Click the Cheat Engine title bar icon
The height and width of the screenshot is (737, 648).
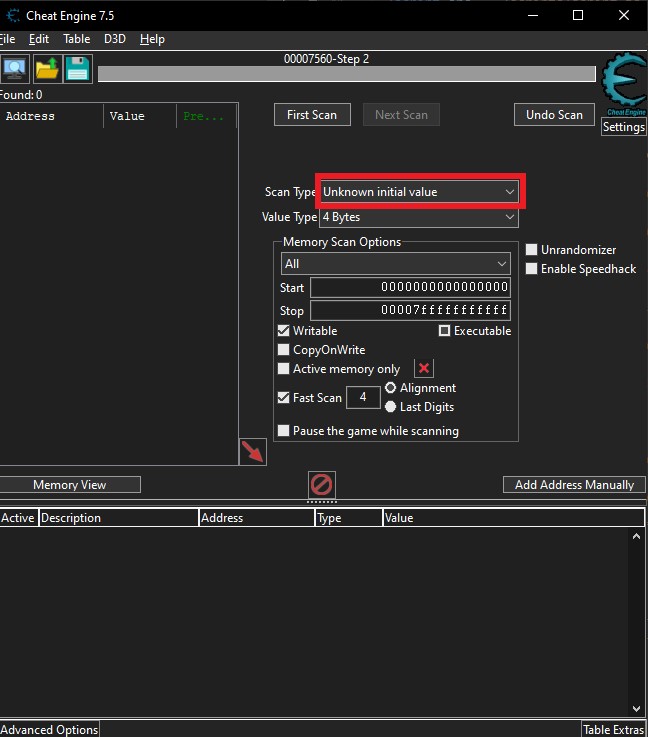12,15
